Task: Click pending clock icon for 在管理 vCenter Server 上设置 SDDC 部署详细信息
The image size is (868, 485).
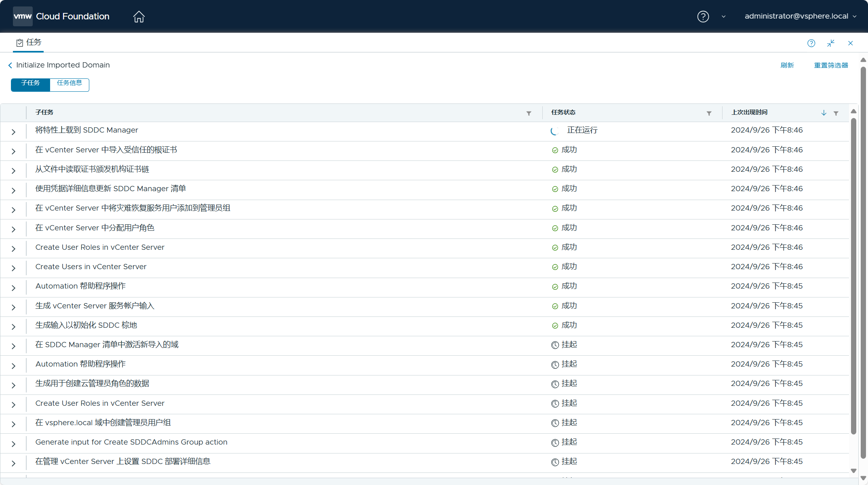Action: pos(555,462)
